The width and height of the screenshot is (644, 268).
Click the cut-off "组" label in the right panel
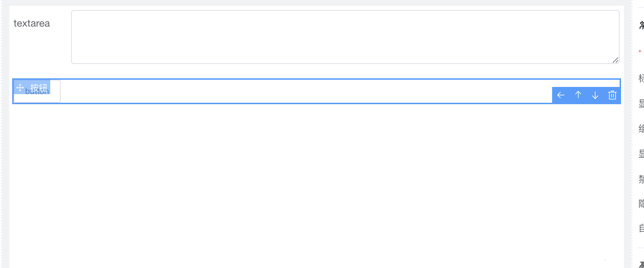tap(641, 129)
